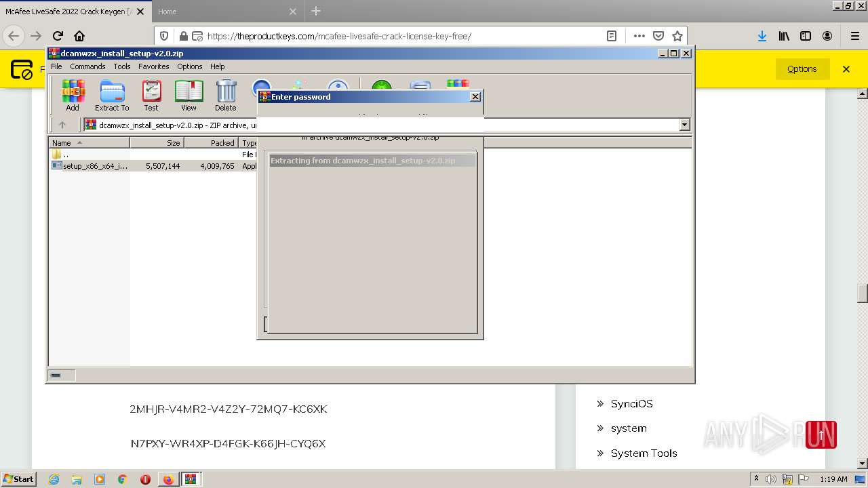Click the View file toolbar icon
868x488 pixels.
[189, 95]
